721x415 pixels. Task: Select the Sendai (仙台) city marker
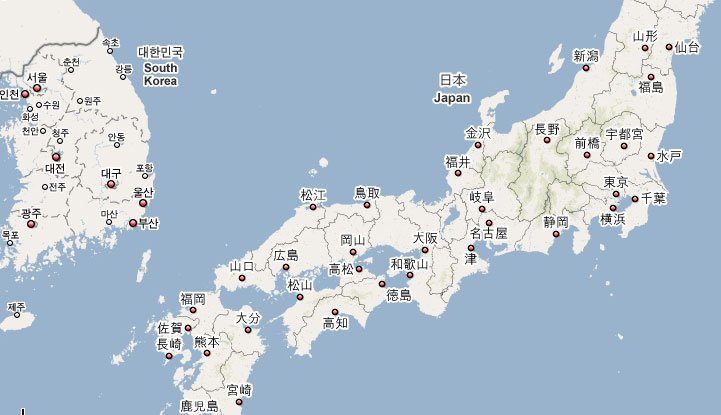click(x=671, y=48)
